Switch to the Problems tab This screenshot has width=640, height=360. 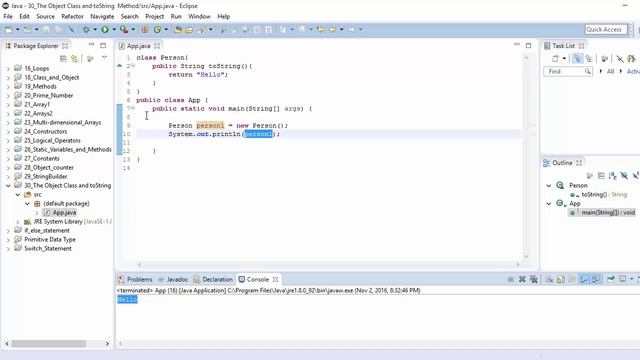pos(135,280)
